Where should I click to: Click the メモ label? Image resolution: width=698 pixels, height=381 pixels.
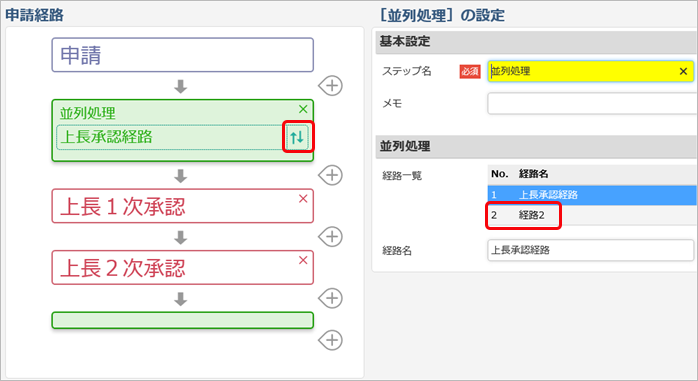(392, 104)
